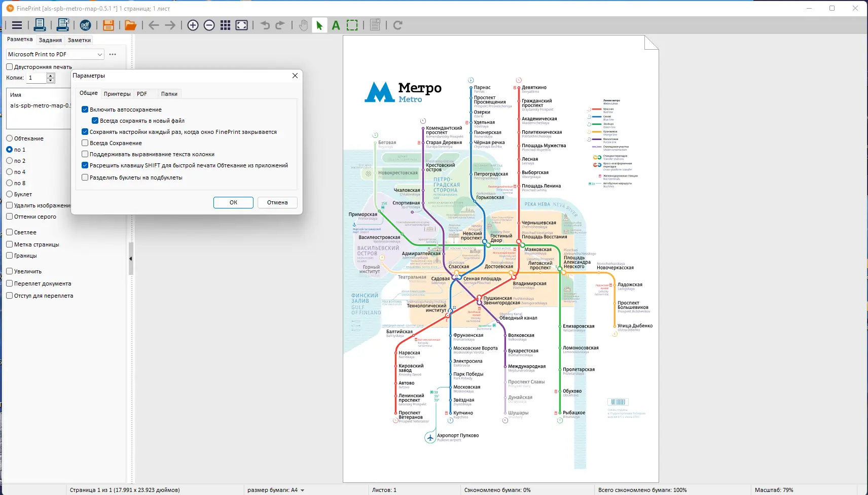Select the arrow pointer tool
Screen dimensions: 868x495
click(x=319, y=25)
